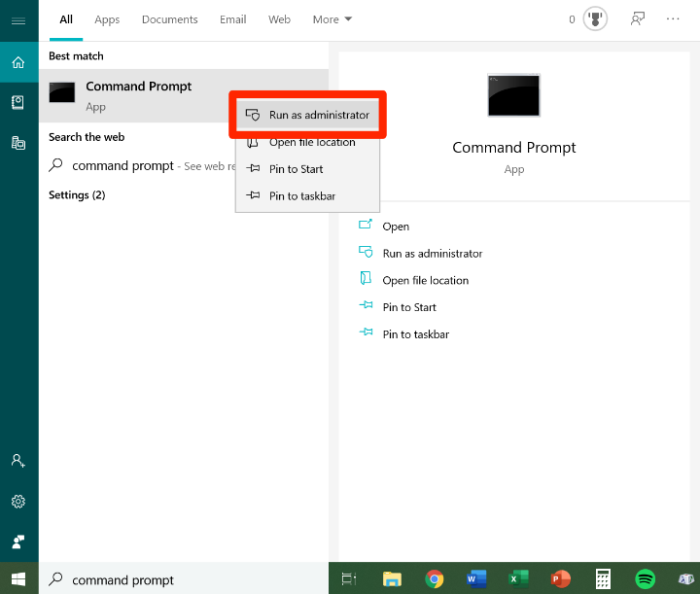Click the rewards count 0

tap(572, 19)
